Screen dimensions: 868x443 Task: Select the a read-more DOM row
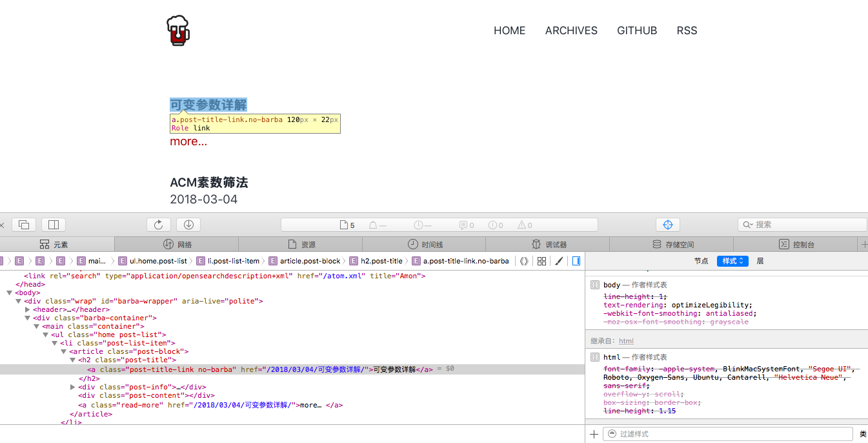(x=292, y=406)
